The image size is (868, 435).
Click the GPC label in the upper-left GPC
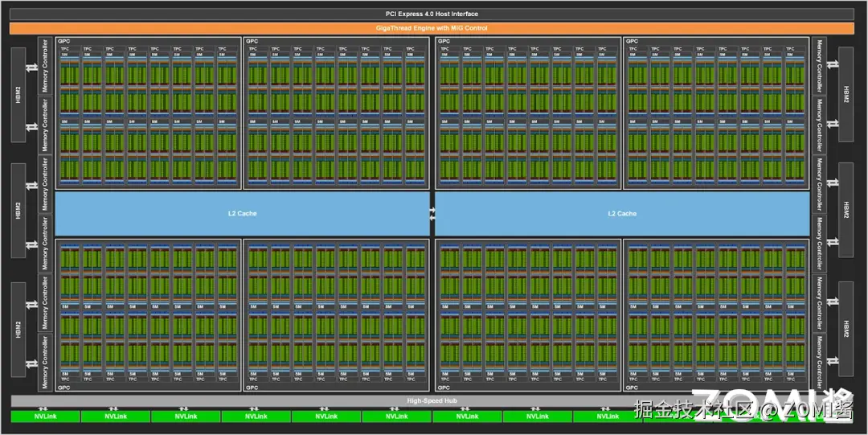pyautogui.click(x=63, y=41)
